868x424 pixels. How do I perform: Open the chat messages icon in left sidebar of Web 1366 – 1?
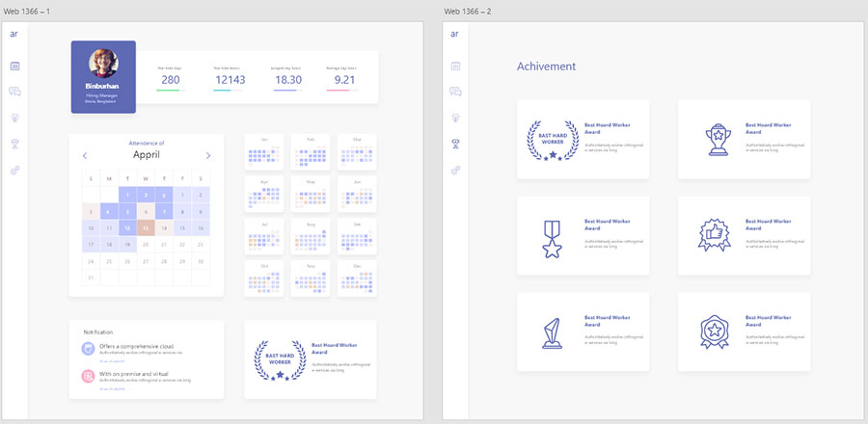click(x=14, y=92)
